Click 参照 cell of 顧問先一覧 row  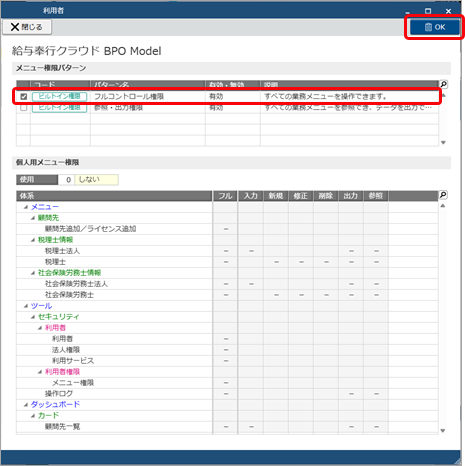pos(376,427)
